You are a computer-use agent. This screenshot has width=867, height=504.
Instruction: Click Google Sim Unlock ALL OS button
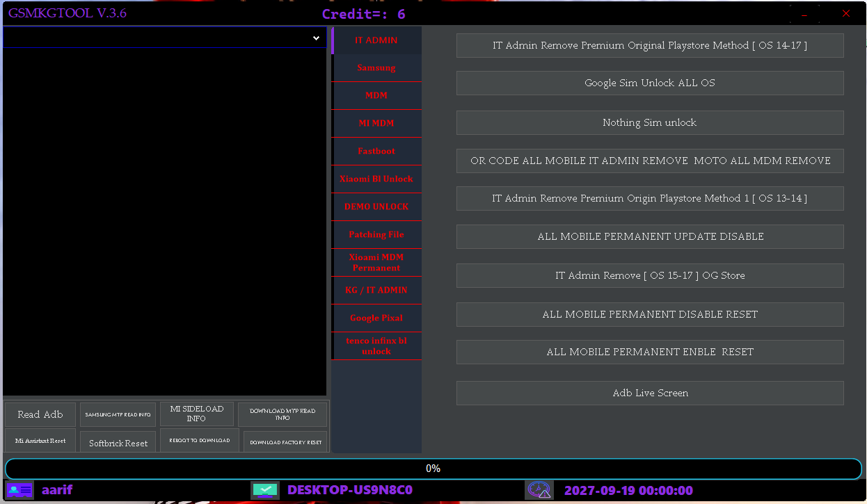[650, 83]
